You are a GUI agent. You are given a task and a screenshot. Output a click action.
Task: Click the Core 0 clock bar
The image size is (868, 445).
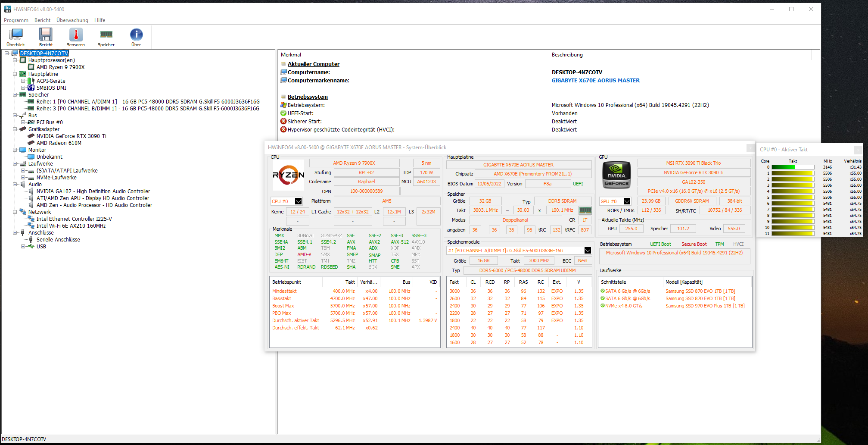pos(793,167)
